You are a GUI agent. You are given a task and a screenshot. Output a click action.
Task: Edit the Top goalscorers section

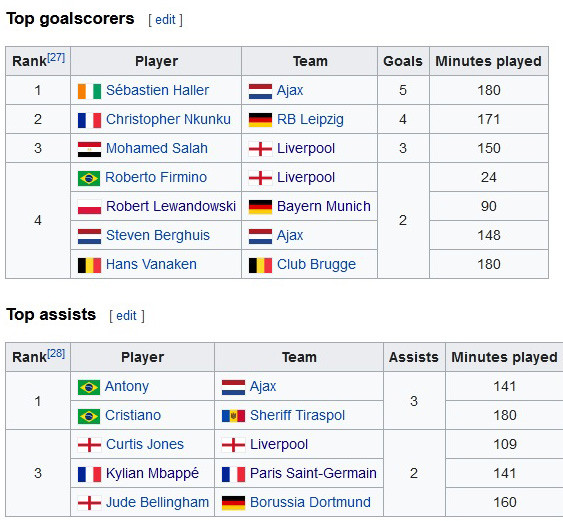click(x=165, y=20)
